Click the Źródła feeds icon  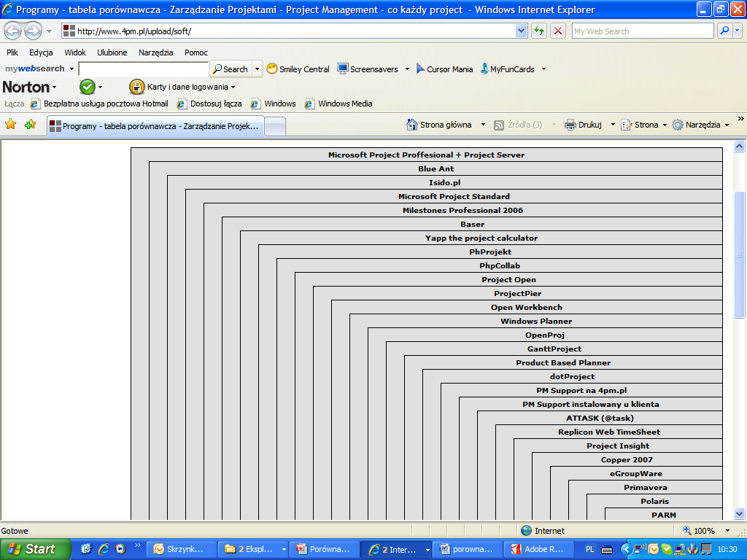[x=499, y=125]
